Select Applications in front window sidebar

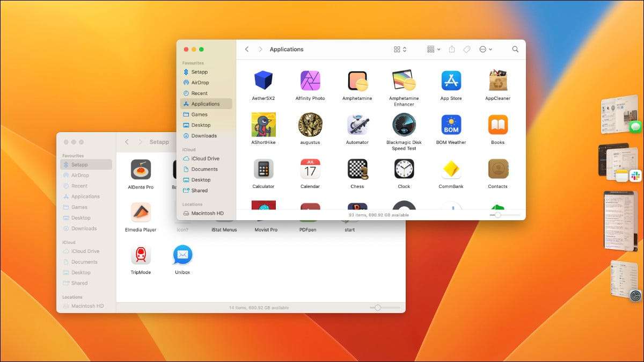click(207, 104)
